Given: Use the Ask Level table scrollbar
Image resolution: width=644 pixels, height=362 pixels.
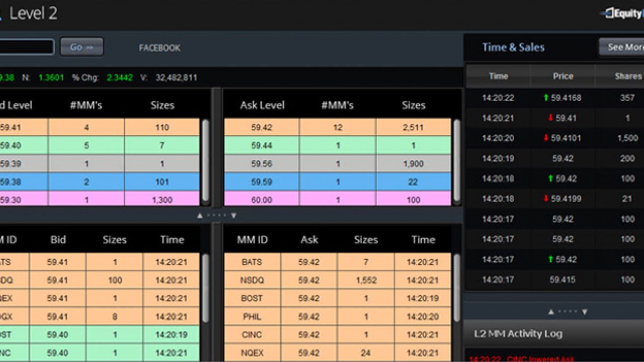Looking at the screenshot, I should (457, 161).
